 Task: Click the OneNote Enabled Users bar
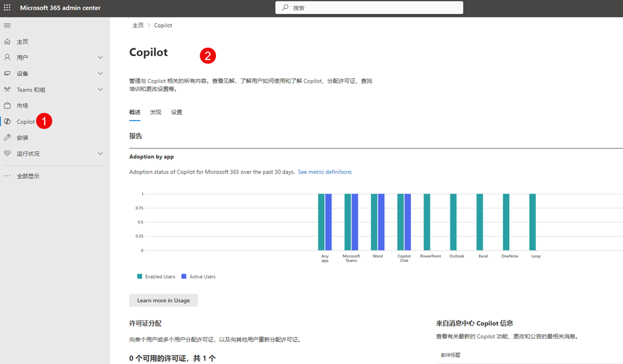[x=506, y=222]
